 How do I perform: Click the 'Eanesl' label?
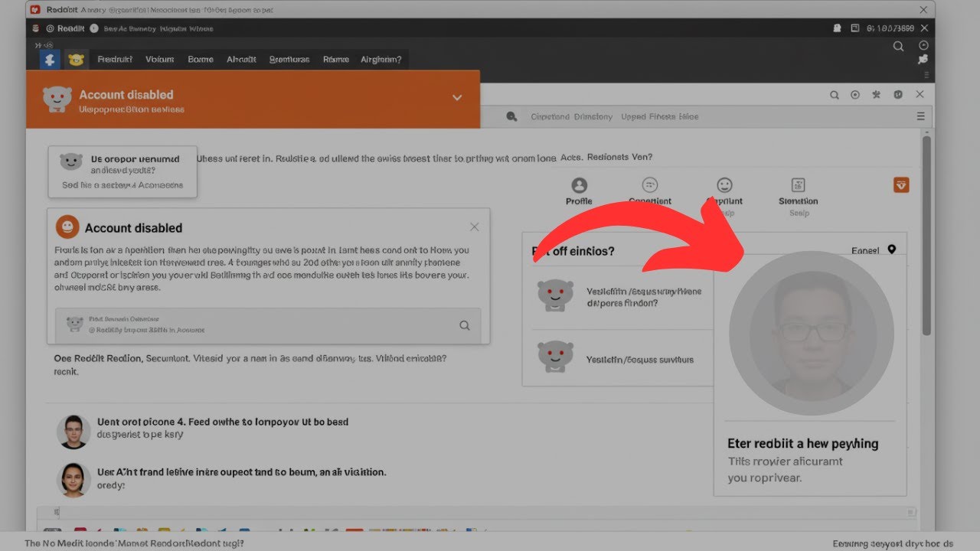[865, 250]
